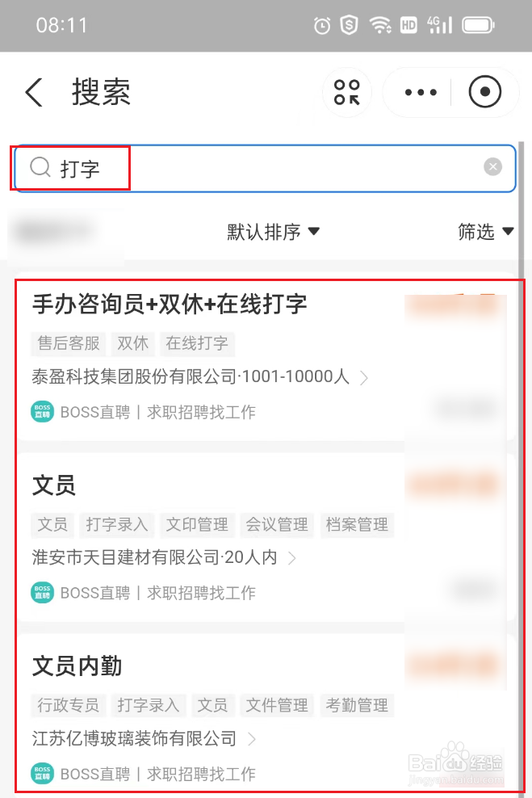Focus the search field containing 打字
Screen dimensions: 532x798
[x=265, y=168]
